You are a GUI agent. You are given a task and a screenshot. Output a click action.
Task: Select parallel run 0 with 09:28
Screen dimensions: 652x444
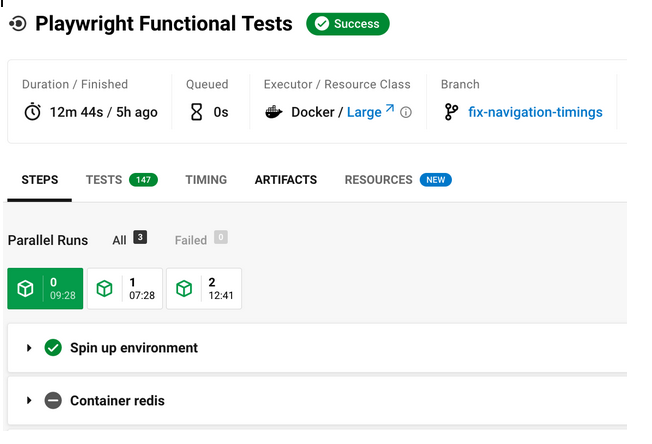(x=45, y=289)
